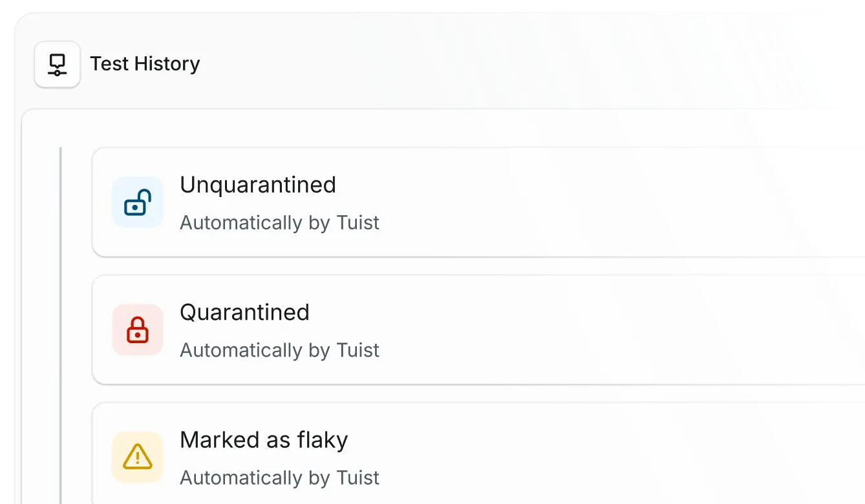Viewport: 865px width, 504px height.
Task: Open the Unquarantined event title
Action: pyautogui.click(x=258, y=185)
